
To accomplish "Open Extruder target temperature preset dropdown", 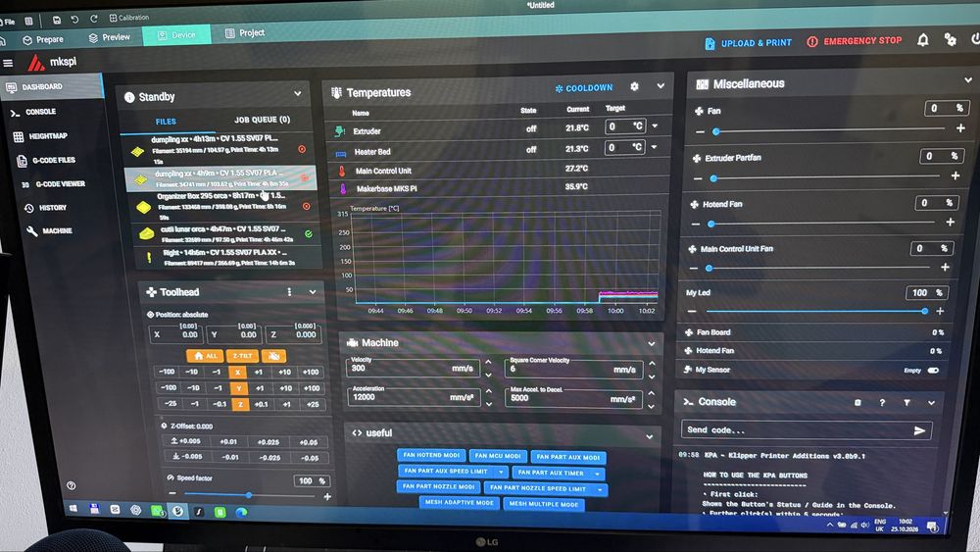I will [655, 126].
